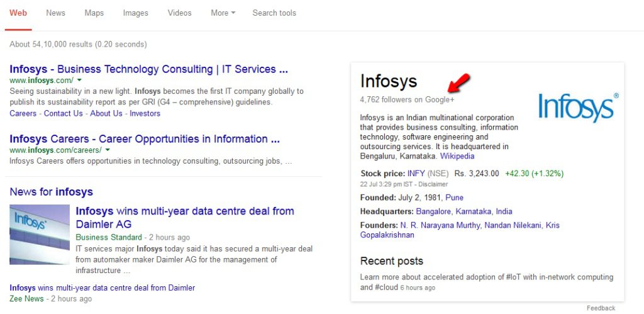The image size is (644, 314).
Task: Click the Infosys logo in knowledge panel
Action: (x=579, y=108)
